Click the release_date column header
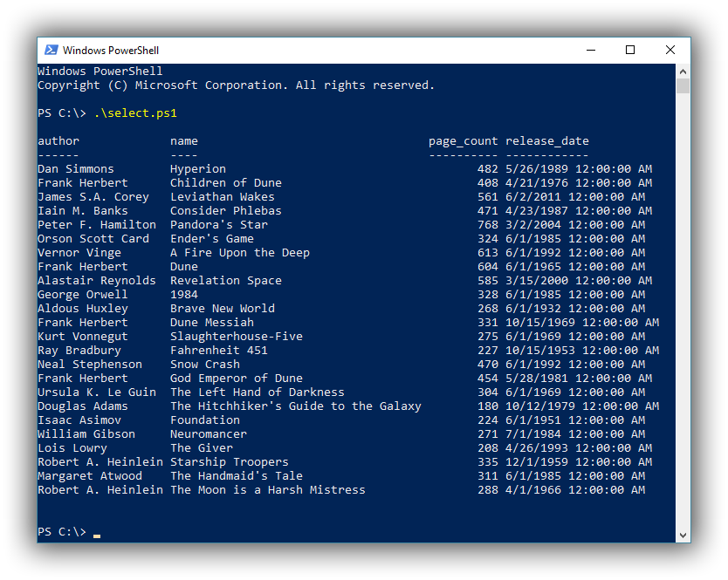Image resolution: width=728 pixels, height=580 pixels. pos(547,141)
